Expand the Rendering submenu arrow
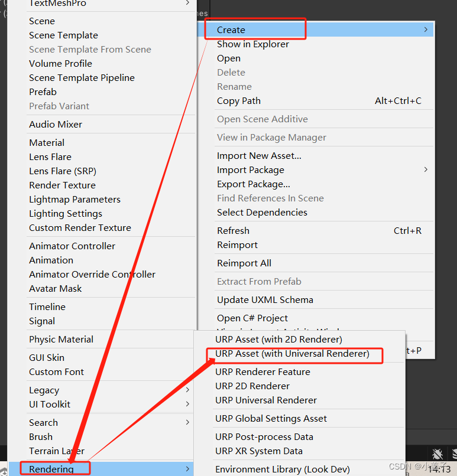Image resolution: width=457 pixels, height=476 pixels. 187,469
